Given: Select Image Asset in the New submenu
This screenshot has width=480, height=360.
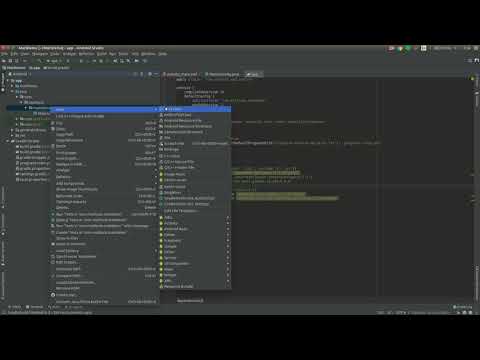Looking at the screenshot, I should coord(195,174).
